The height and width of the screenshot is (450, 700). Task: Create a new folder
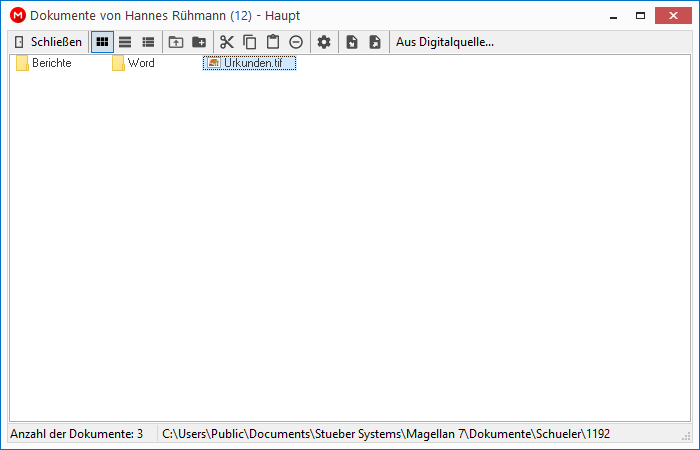point(199,42)
